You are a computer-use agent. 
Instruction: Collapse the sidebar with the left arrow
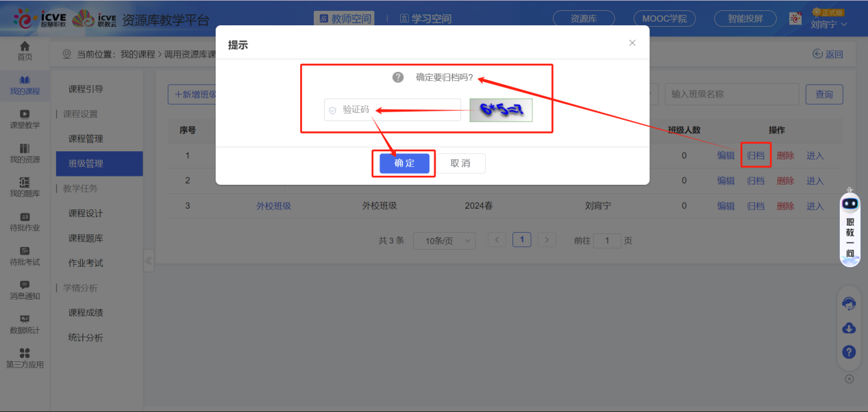point(149,260)
